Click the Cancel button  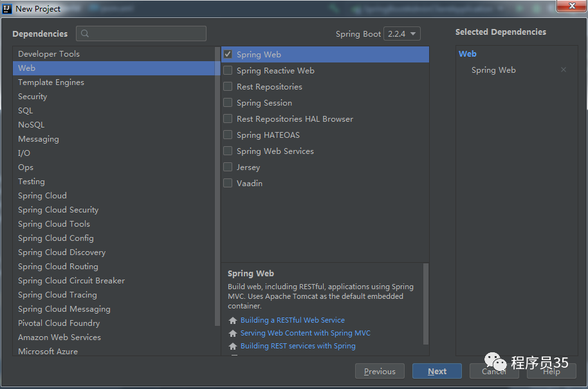494,372
